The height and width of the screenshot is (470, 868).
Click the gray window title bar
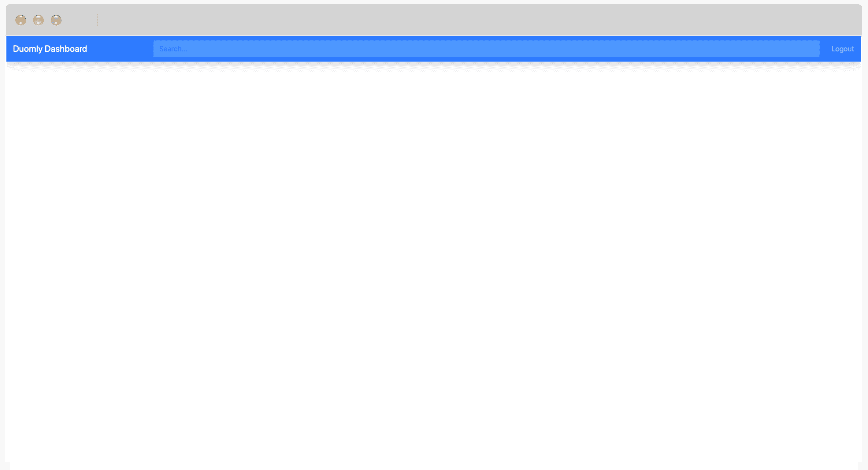click(x=472, y=20)
